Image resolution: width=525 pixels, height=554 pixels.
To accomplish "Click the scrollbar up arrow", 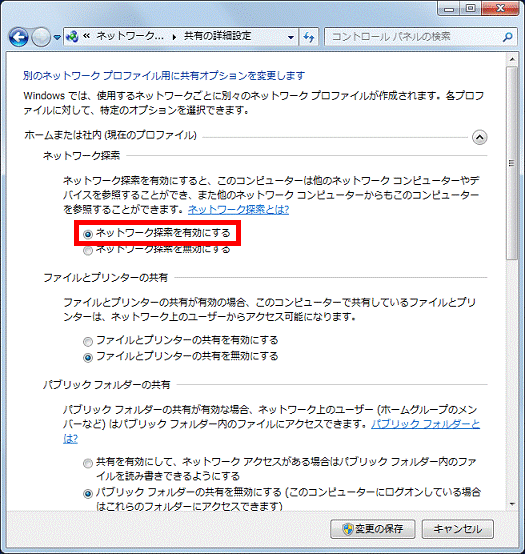I will (512, 59).
